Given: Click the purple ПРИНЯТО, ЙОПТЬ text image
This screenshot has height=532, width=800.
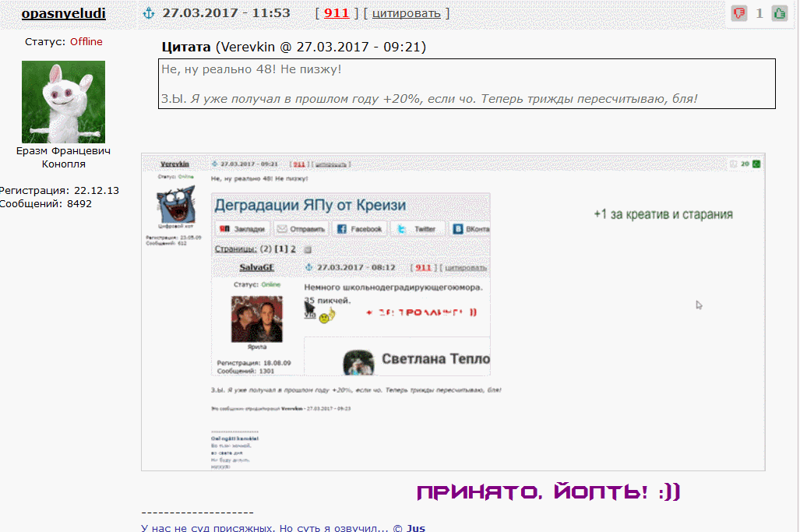Looking at the screenshot, I should coord(548,492).
